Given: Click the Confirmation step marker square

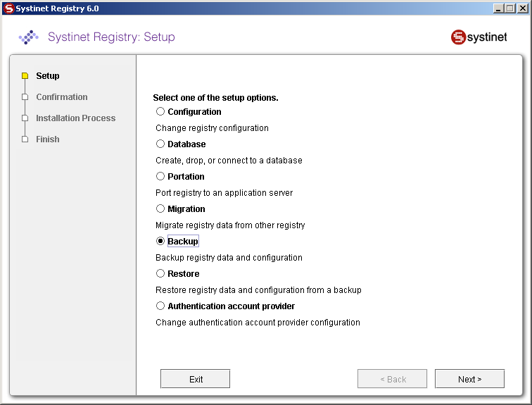Looking at the screenshot, I should click(x=25, y=97).
